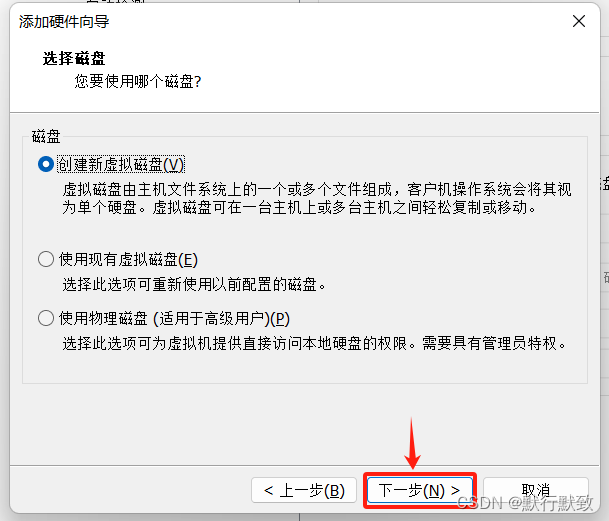Click the CSDN @默行默致 watermark text

[x=525, y=503]
